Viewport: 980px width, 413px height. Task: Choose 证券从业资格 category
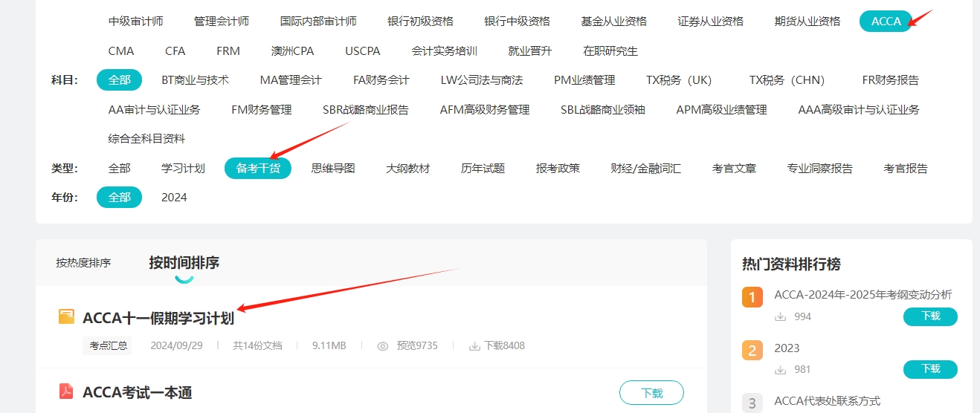pos(711,22)
